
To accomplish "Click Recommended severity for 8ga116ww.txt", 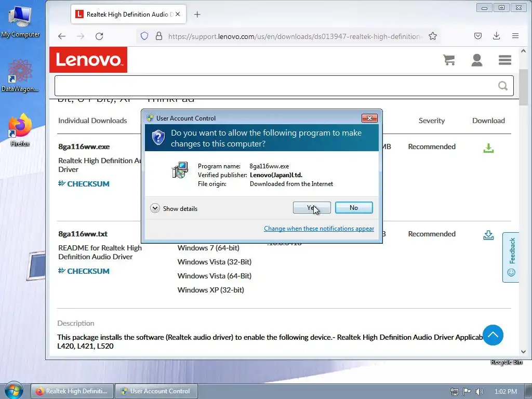I will point(432,234).
